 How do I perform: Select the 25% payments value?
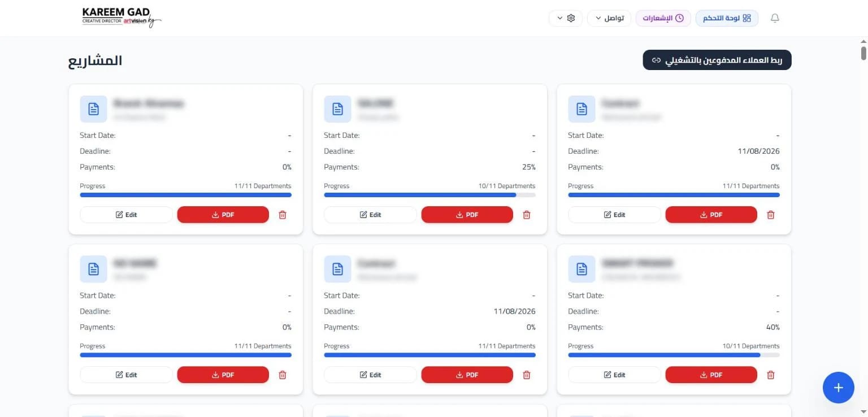click(529, 167)
